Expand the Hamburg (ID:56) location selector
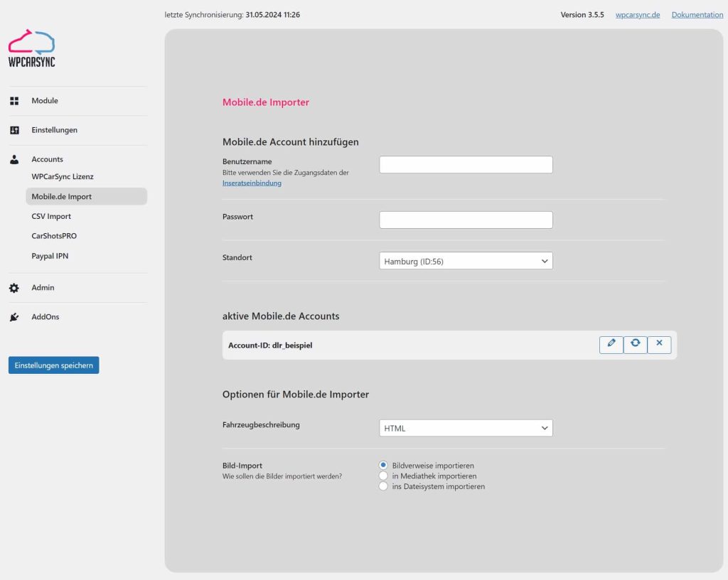The image size is (728, 580). point(466,260)
